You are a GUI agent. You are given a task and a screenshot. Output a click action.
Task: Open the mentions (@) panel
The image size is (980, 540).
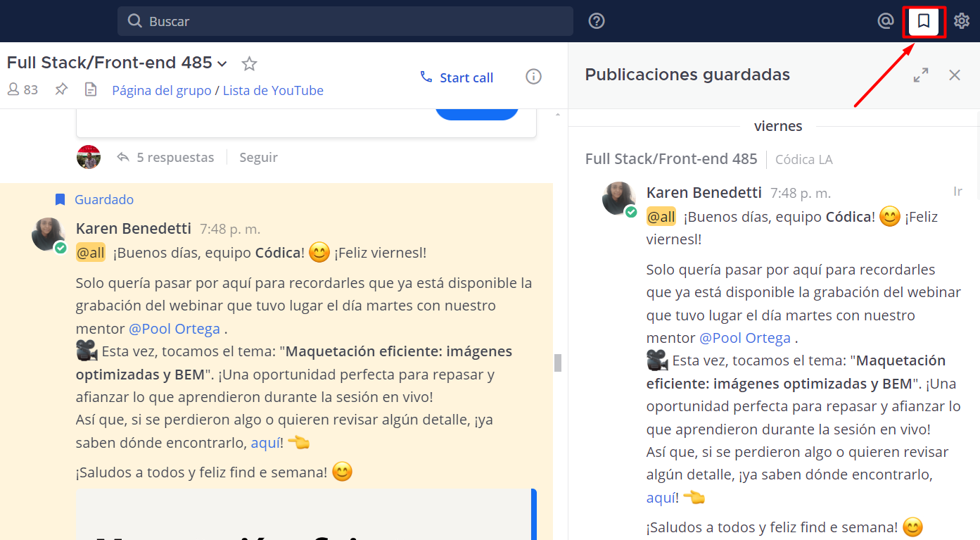(885, 21)
